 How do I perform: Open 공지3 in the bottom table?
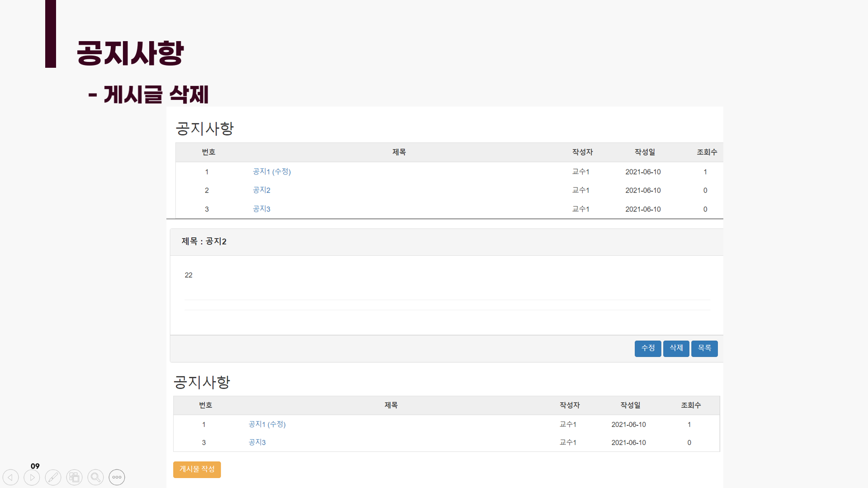pyautogui.click(x=256, y=442)
